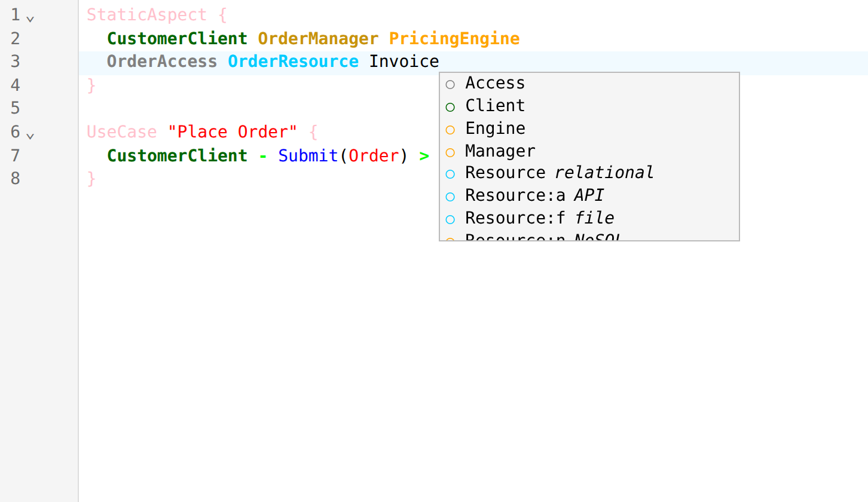Screen dimensions: 868x502
Task: Click the green circle icon beside Client
Action: click(x=450, y=107)
